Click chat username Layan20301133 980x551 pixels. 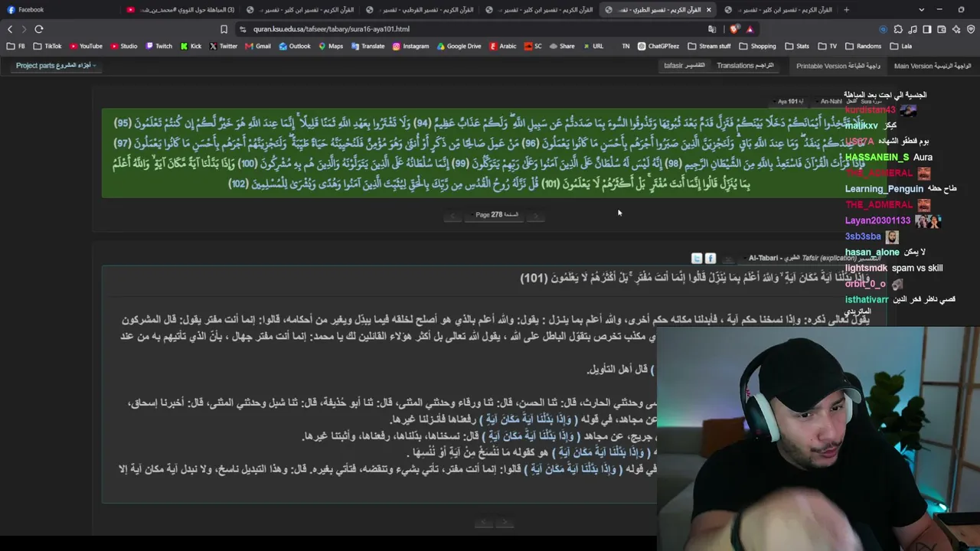[x=877, y=220]
